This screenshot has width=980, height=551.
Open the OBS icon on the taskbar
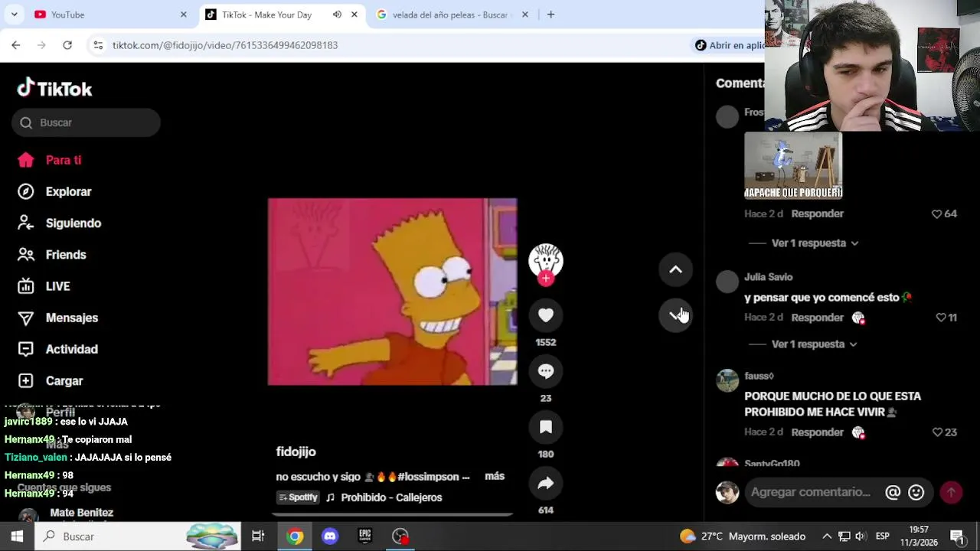(x=400, y=536)
